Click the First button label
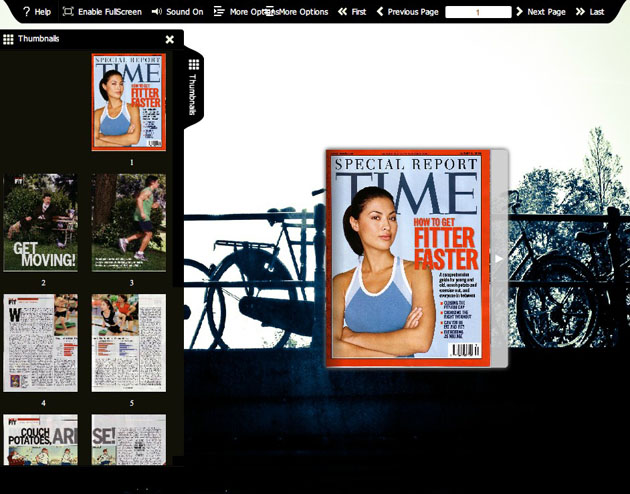This screenshot has width=630, height=494. (x=359, y=12)
